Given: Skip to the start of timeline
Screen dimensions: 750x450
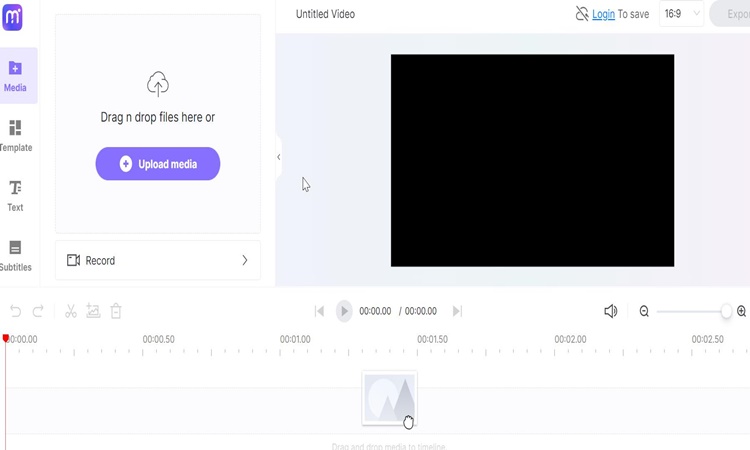Looking at the screenshot, I should pos(320,311).
